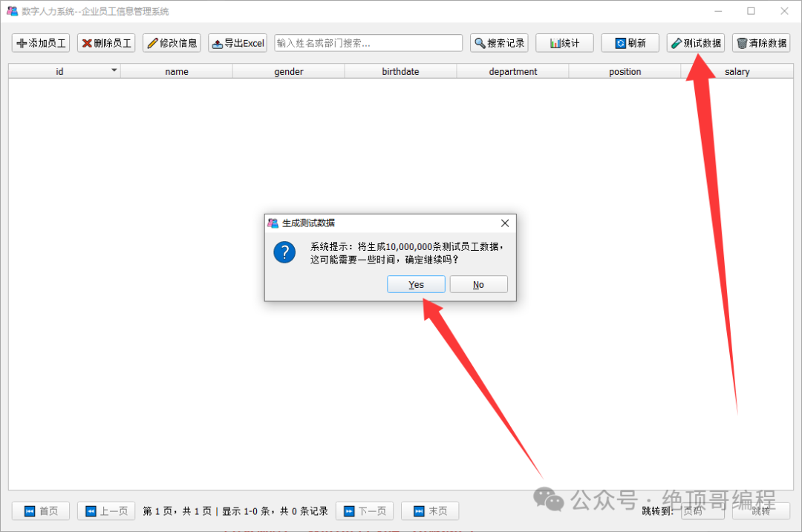Go to Previous Page (上一页)

[x=106, y=511]
